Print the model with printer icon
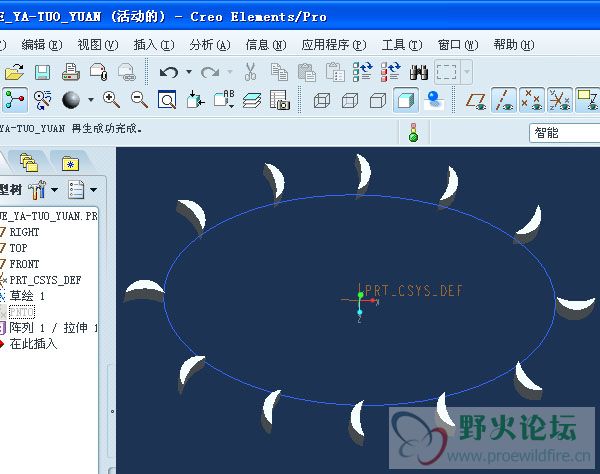This screenshot has width=600, height=474. click(x=71, y=72)
